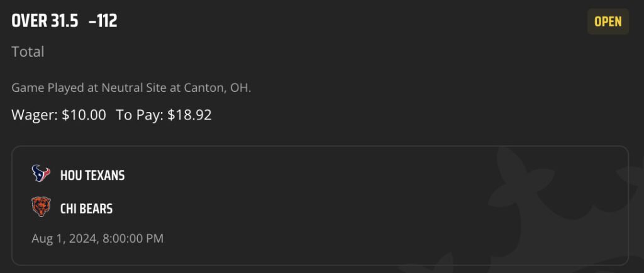Viewport: 644px width, 273px height.
Task: Click the OVER 31.5 bet heading
Action: point(45,21)
